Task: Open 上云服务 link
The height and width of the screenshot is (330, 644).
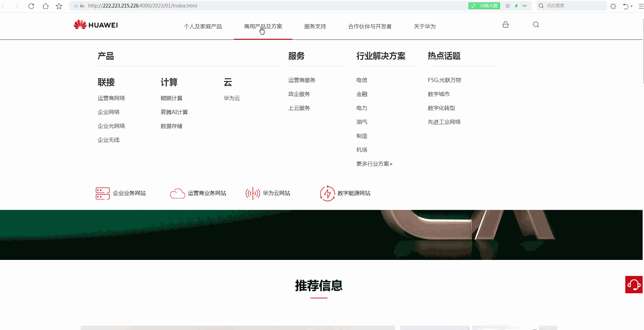Action: (299, 108)
